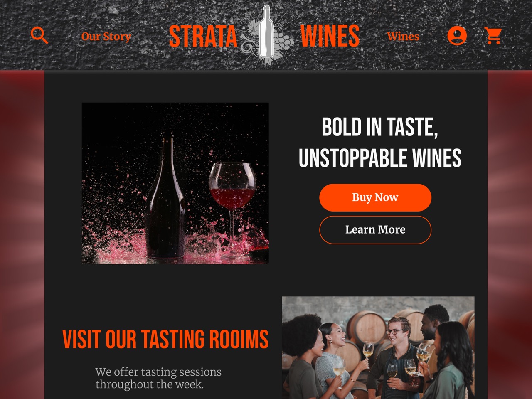Open Learn More beneath the headline

click(375, 230)
